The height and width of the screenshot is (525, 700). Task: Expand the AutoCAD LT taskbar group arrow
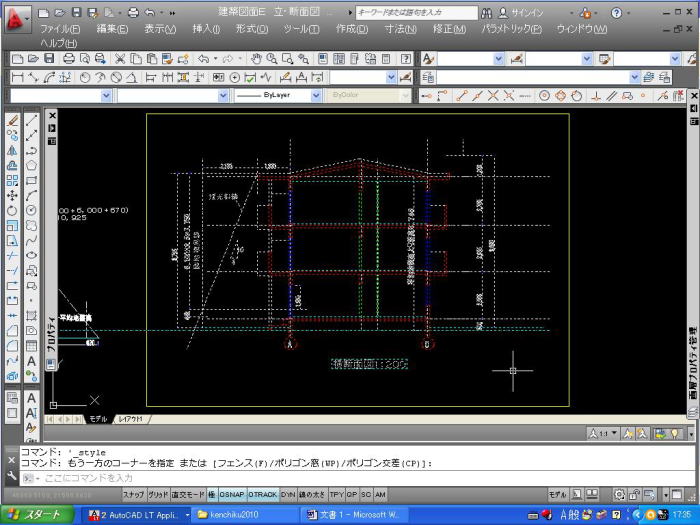click(188, 515)
